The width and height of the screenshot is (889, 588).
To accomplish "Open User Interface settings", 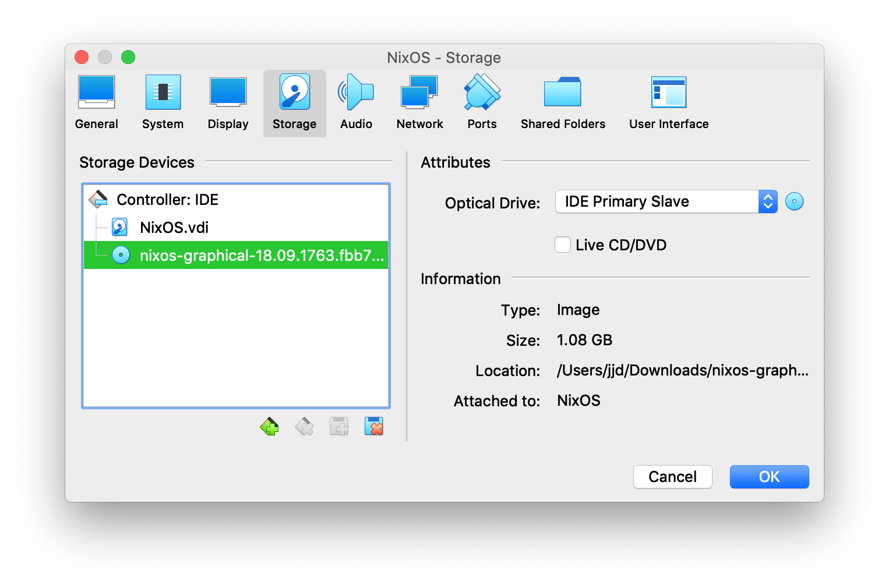I will coord(668,103).
